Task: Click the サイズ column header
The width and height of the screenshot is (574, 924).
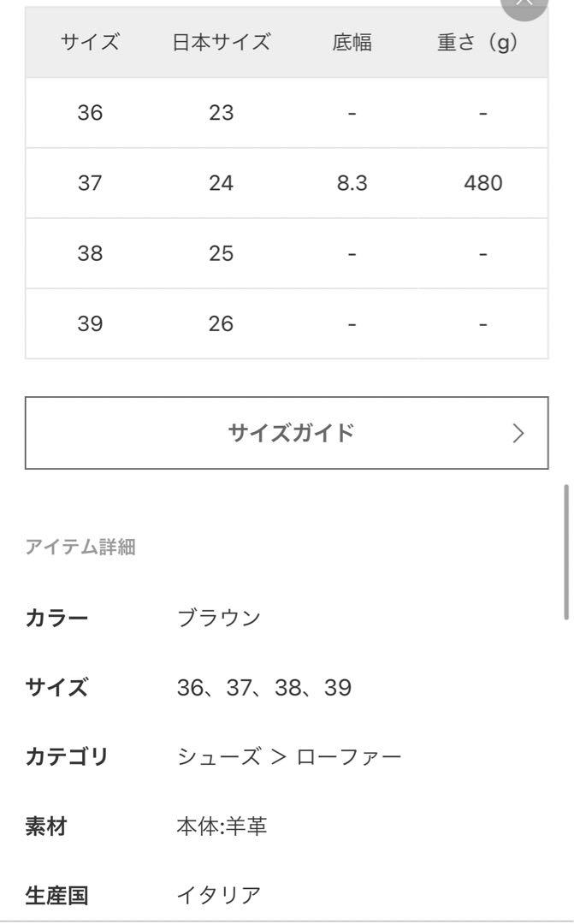Action: point(90,43)
